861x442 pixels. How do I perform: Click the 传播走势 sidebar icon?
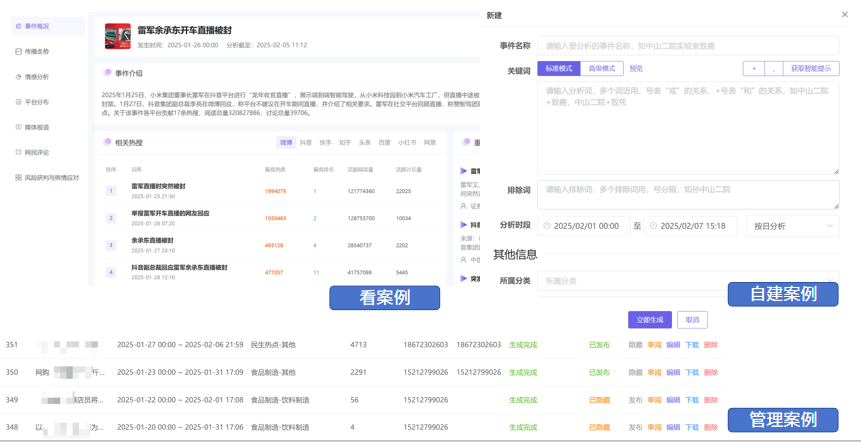18,51
